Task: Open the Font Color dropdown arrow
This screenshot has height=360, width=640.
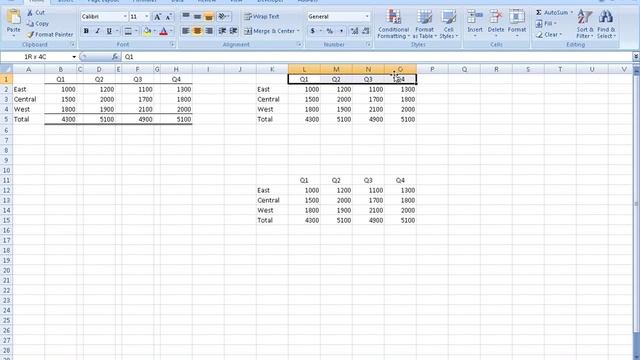Action: pyautogui.click(x=171, y=31)
